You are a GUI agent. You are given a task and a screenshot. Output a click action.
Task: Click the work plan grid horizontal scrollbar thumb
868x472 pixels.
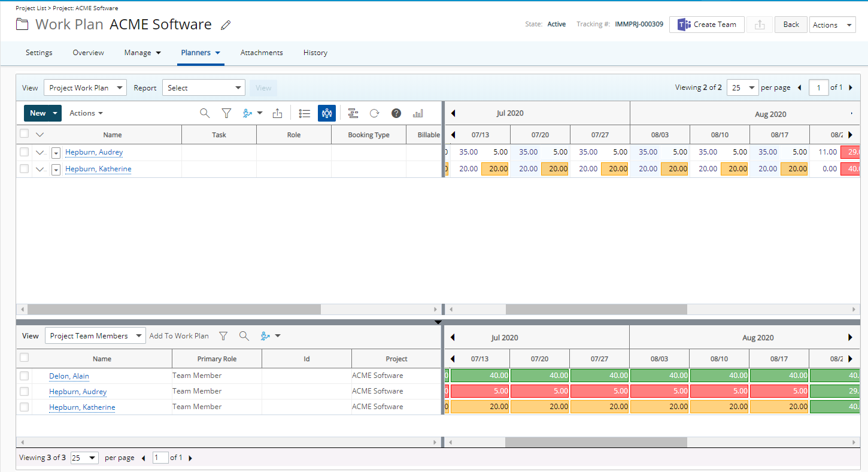(x=174, y=310)
